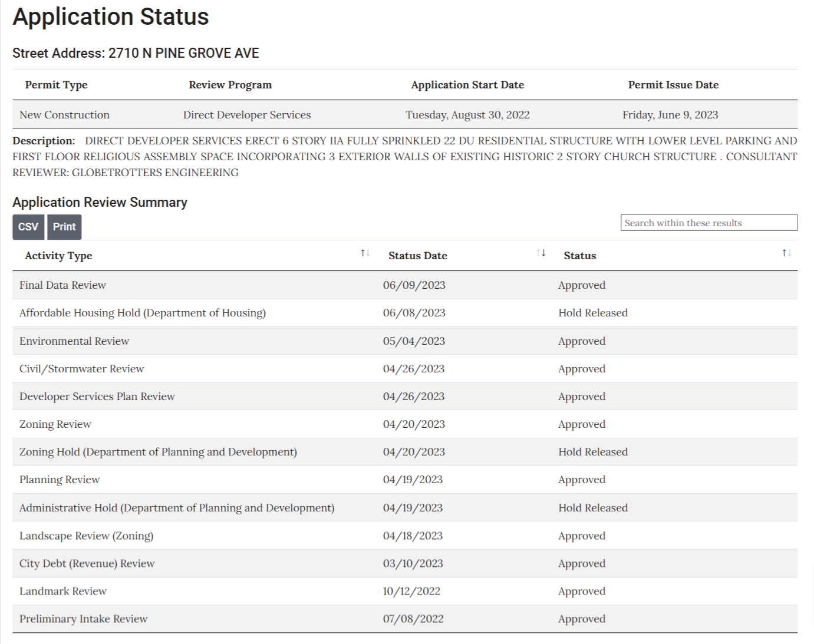Click the Activity Type column header
Viewport: 814px width, 644px height.
pos(58,256)
